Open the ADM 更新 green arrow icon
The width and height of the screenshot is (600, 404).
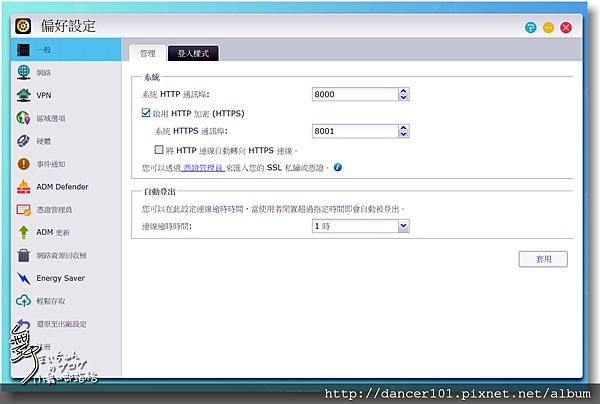[23, 232]
